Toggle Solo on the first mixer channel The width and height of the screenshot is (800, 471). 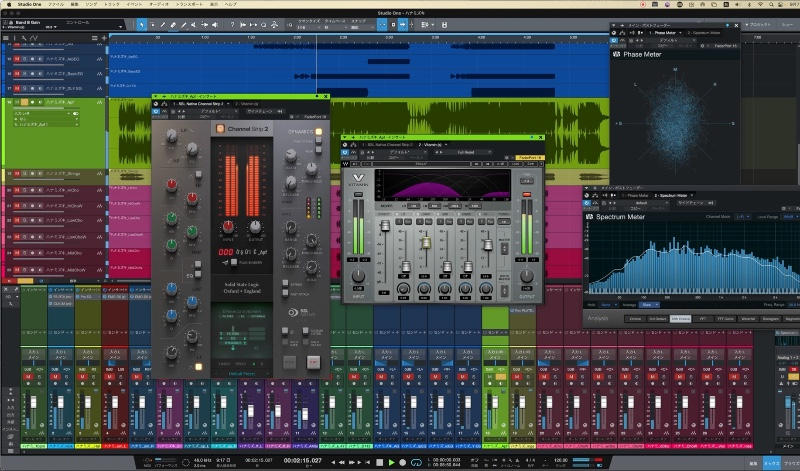pos(39,376)
